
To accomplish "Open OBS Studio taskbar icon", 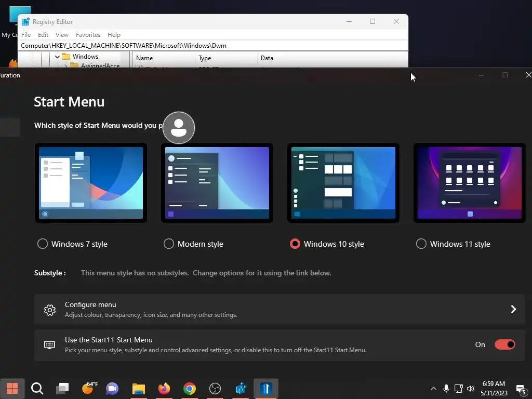I will [215, 389].
